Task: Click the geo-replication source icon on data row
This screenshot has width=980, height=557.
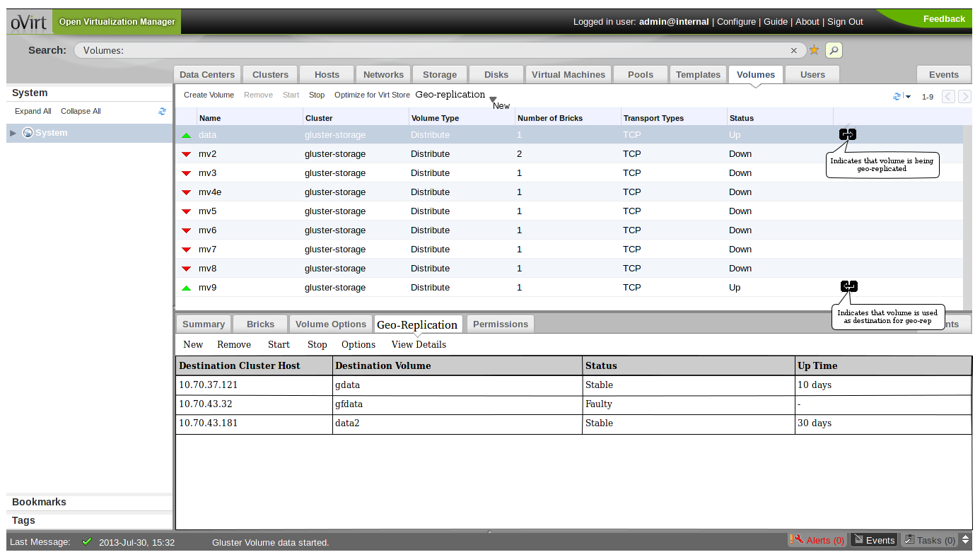Action: (848, 134)
